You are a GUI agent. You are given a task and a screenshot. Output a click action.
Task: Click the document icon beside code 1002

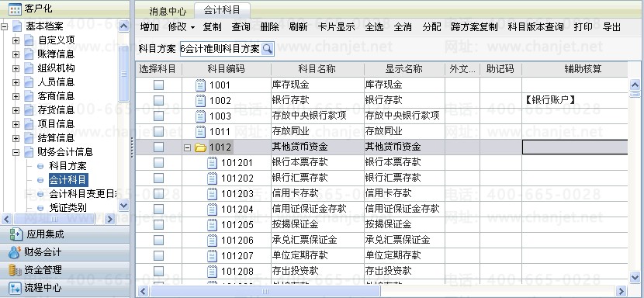(200, 101)
